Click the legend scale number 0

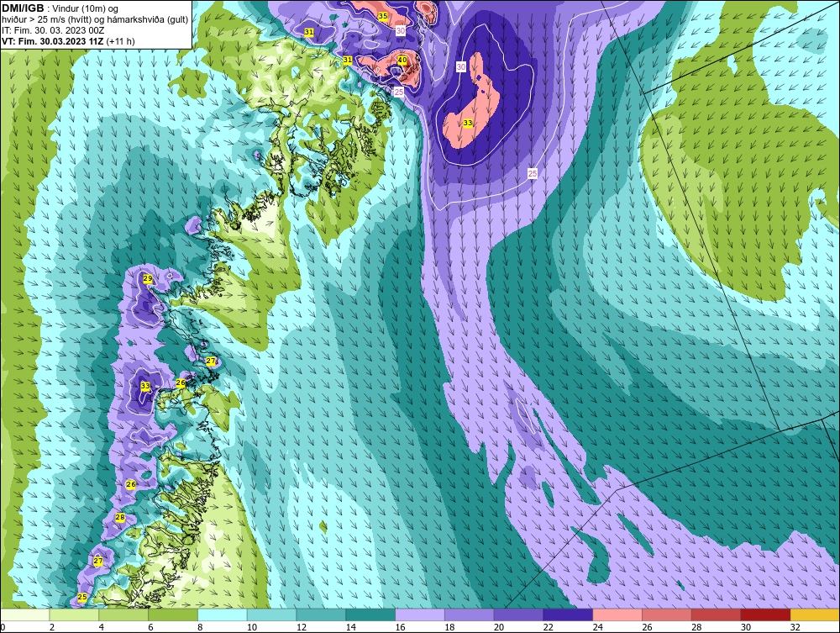click(x=3, y=627)
